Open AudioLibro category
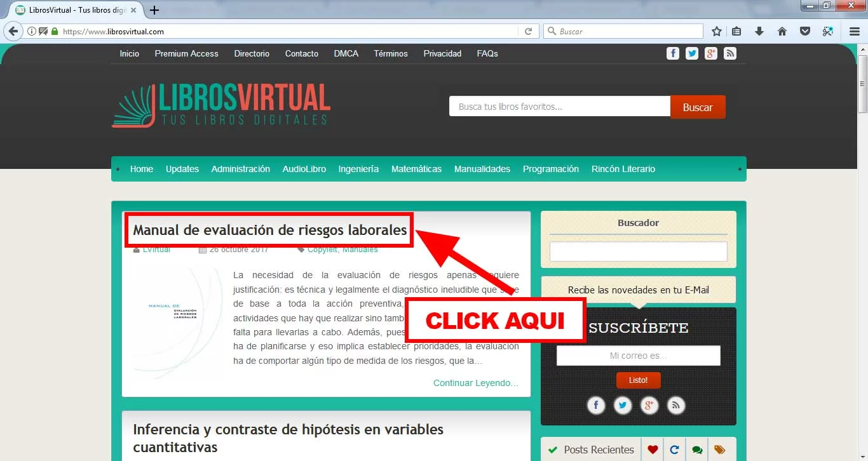The height and width of the screenshot is (461, 868). 304,169
